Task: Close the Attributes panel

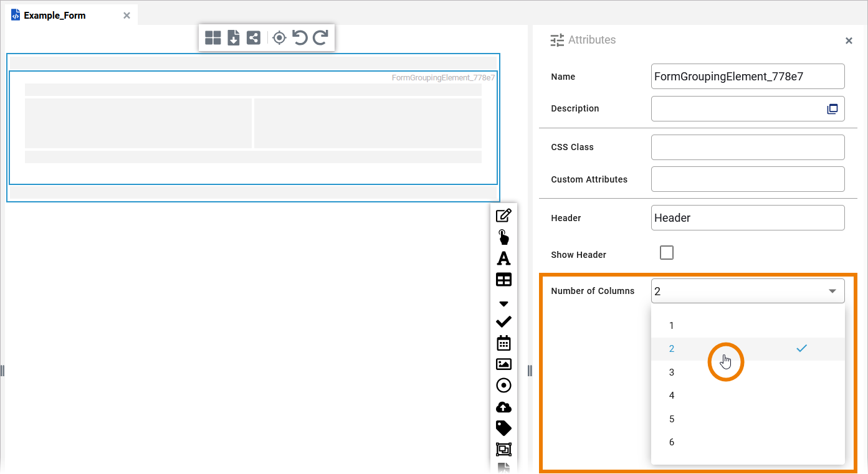Action: click(849, 41)
